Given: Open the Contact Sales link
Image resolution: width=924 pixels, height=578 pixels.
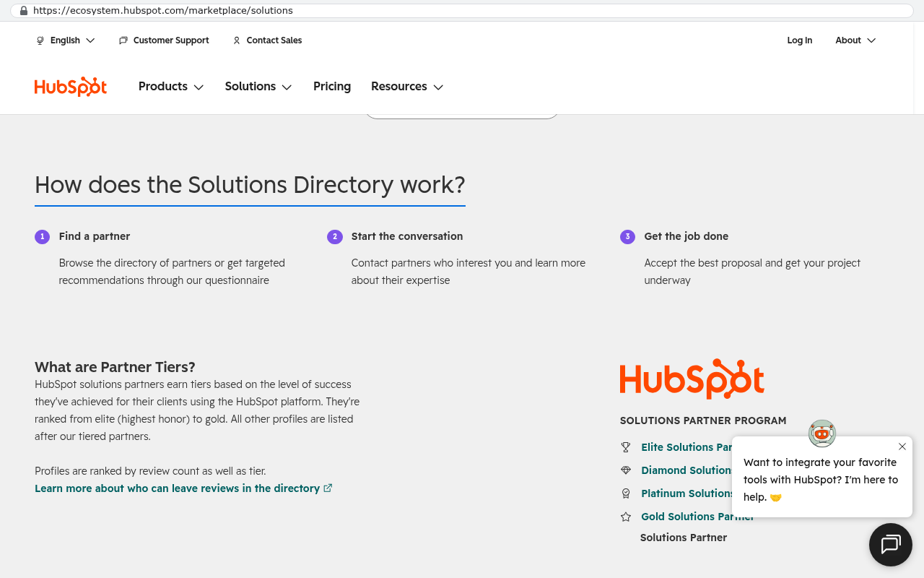Looking at the screenshot, I should click(274, 40).
